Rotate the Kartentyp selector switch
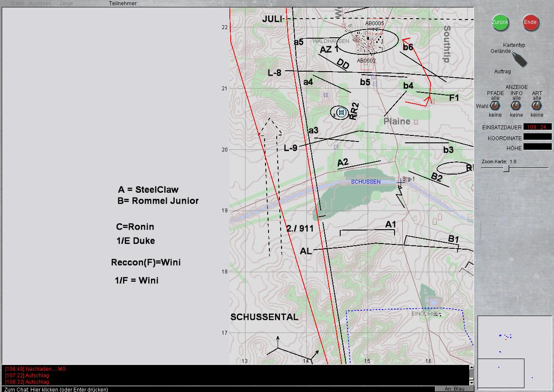Image resolution: width=554 pixels, height=392 pixels. coord(519,59)
